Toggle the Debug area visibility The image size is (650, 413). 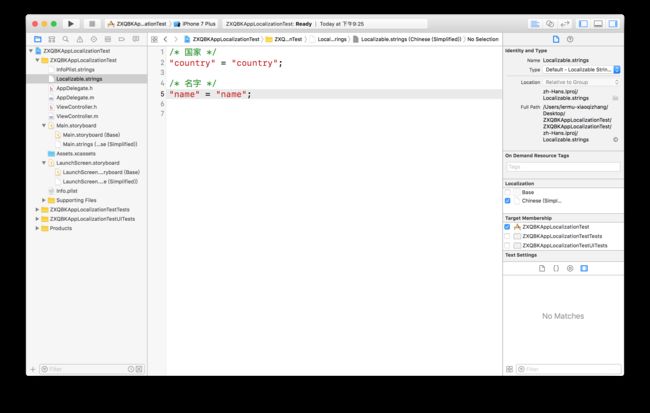pos(598,24)
